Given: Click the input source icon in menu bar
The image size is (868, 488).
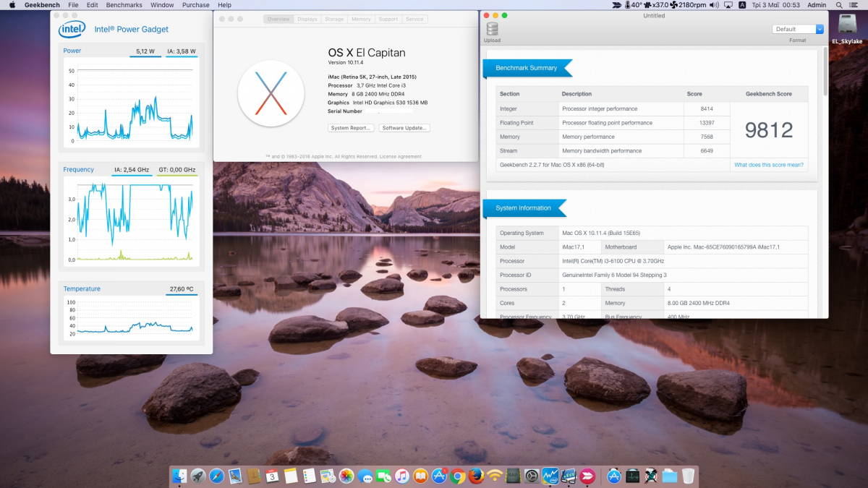Looking at the screenshot, I should (743, 5).
